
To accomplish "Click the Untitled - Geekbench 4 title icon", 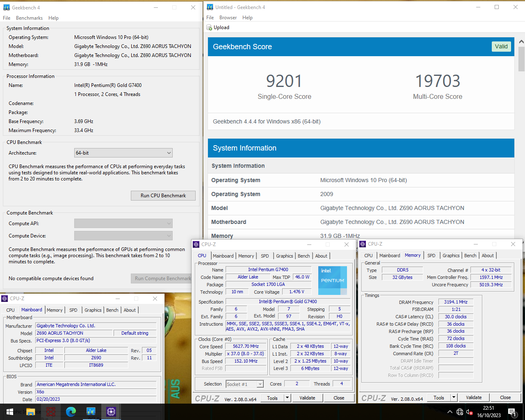I will (210, 7).
